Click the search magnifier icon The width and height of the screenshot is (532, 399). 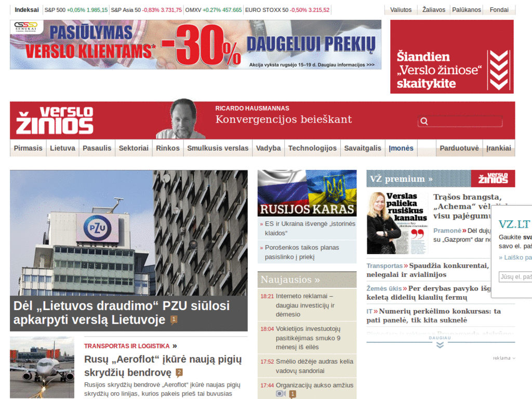(424, 121)
